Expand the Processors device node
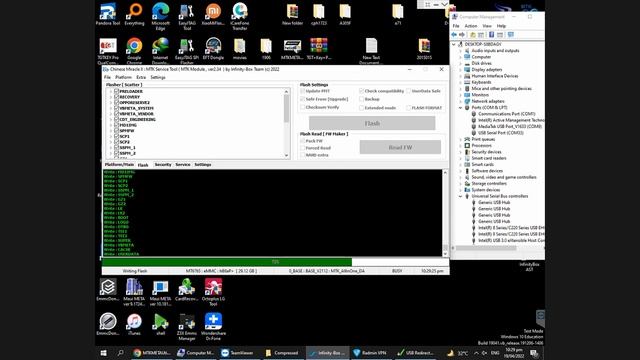The width and height of the screenshot is (640, 360). tap(460, 145)
